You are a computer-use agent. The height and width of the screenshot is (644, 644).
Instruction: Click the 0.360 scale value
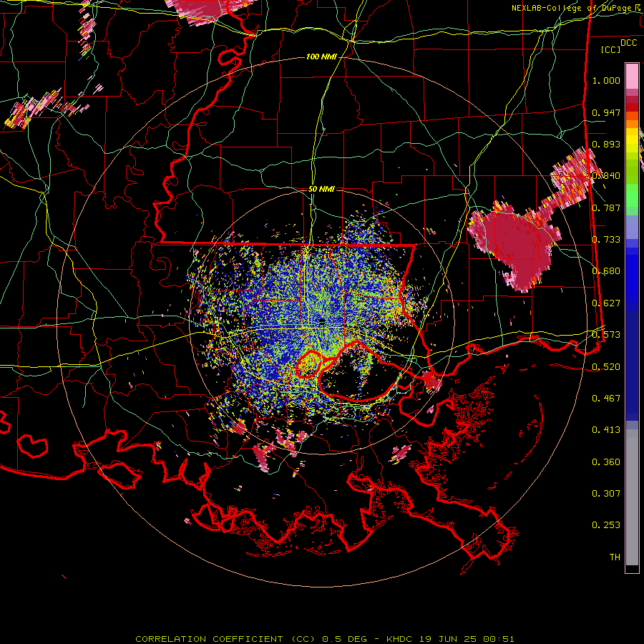[x=606, y=462]
